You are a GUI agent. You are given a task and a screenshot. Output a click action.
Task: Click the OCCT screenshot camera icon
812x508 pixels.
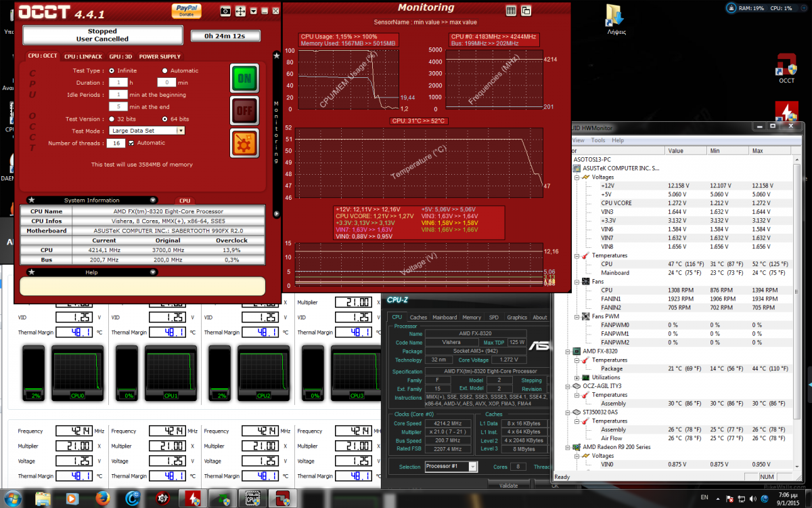click(x=225, y=11)
